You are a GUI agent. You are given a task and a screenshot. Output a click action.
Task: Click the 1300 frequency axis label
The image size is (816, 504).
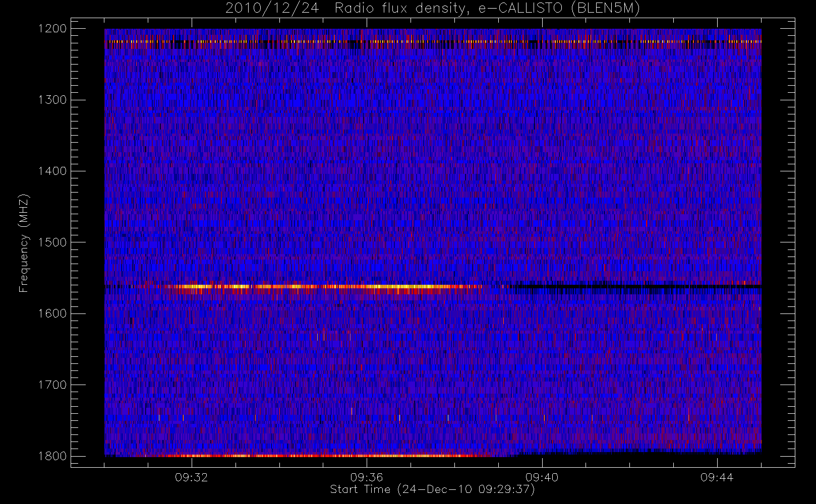point(52,100)
